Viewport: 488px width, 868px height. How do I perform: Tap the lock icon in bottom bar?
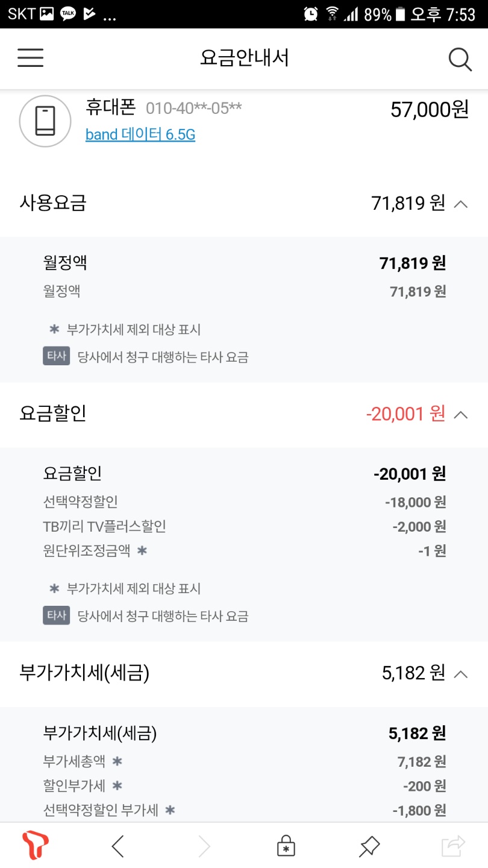[x=286, y=846]
